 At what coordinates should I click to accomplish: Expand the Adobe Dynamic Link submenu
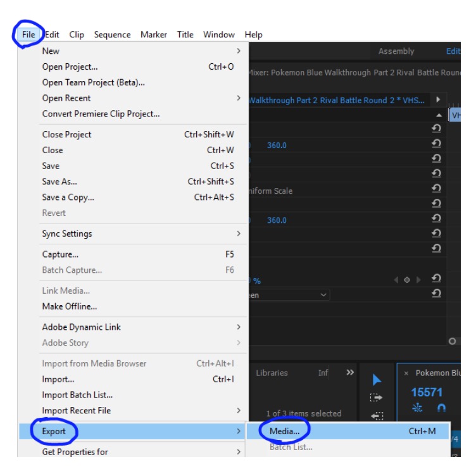point(238,327)
